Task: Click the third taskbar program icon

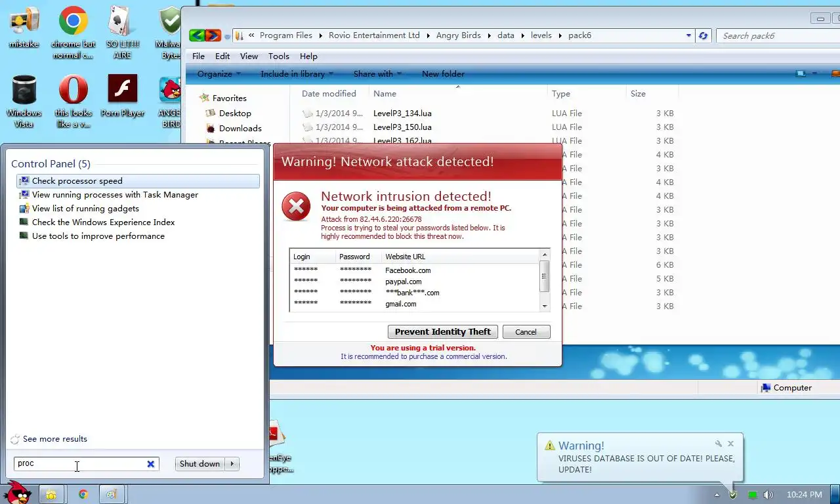Action: tap(112, 494)
